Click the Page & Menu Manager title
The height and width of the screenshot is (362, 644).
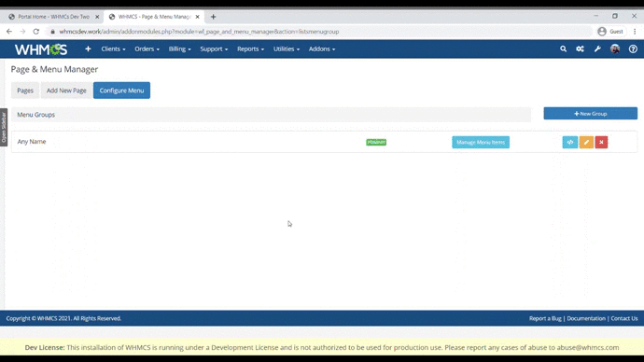[x=54, y=69]
